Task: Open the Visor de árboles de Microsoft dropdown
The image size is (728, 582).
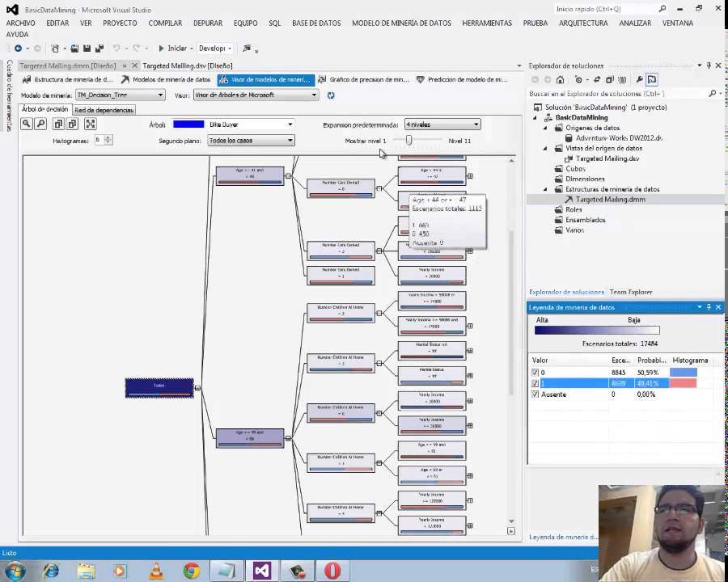Action: click(314, 95)
